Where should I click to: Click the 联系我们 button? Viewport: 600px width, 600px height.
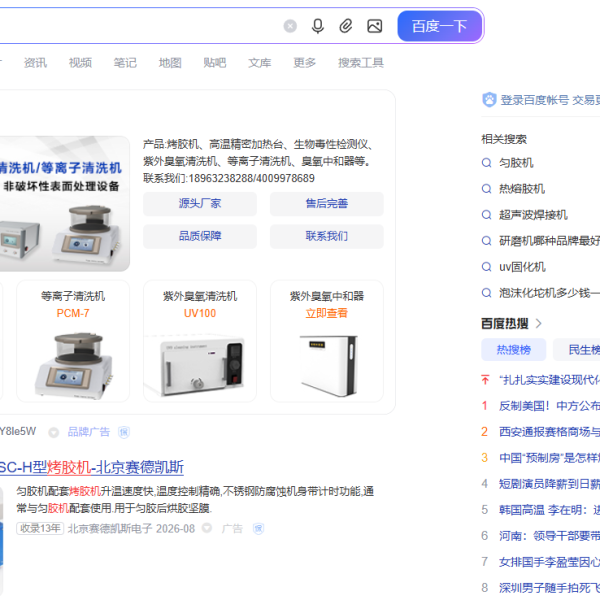tap(327, 236)
